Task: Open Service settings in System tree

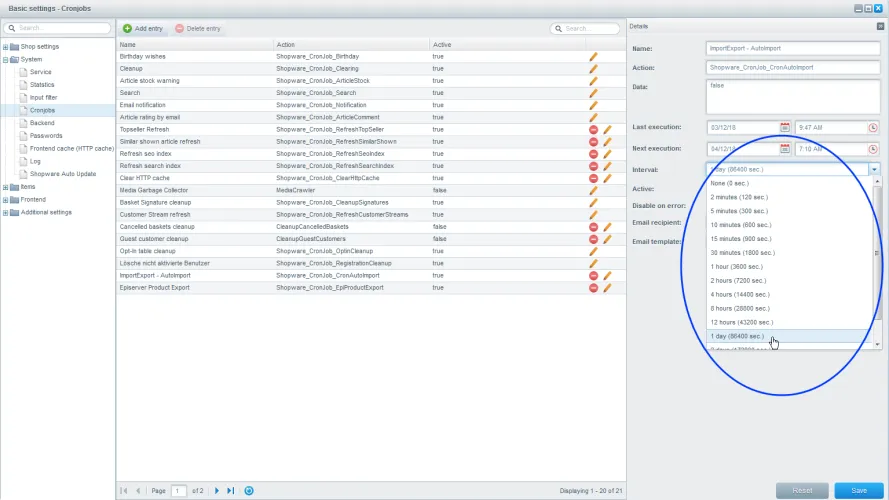Action: click(x=40, y=72)
